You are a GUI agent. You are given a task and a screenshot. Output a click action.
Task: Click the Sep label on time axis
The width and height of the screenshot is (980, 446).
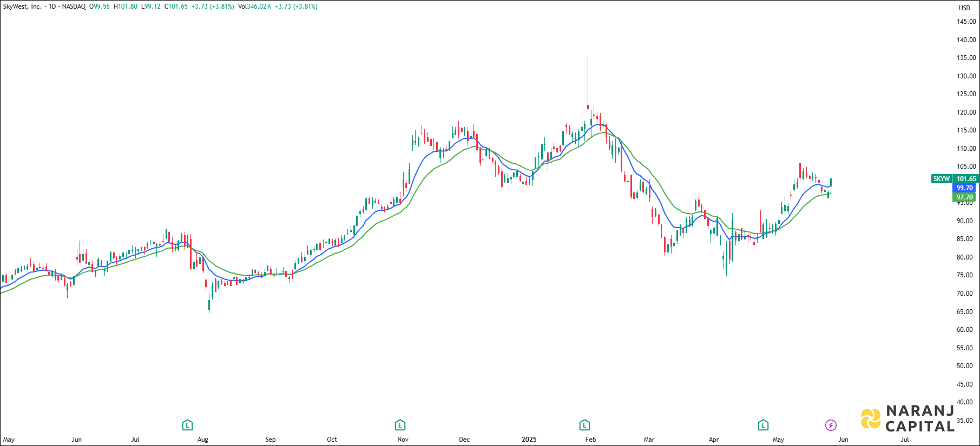271,440
